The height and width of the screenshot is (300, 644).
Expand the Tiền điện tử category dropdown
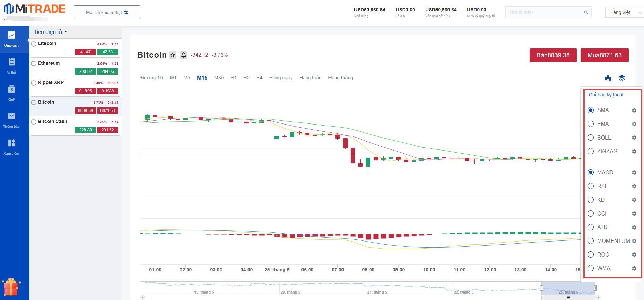point(50,32)
